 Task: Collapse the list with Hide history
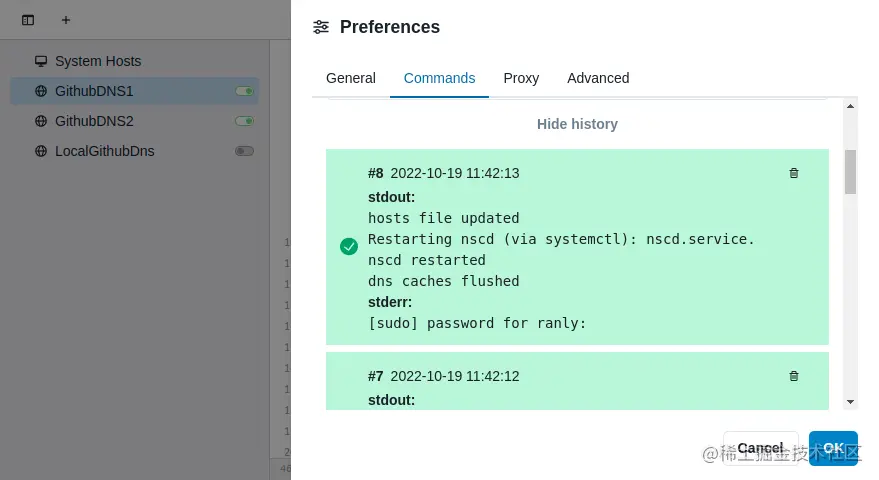tap(577, 124)
